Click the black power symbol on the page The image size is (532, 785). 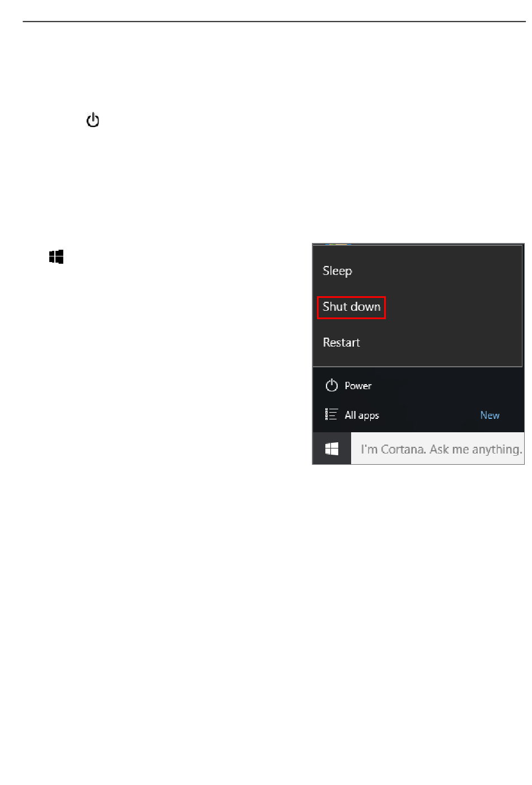tap(93, 120)
